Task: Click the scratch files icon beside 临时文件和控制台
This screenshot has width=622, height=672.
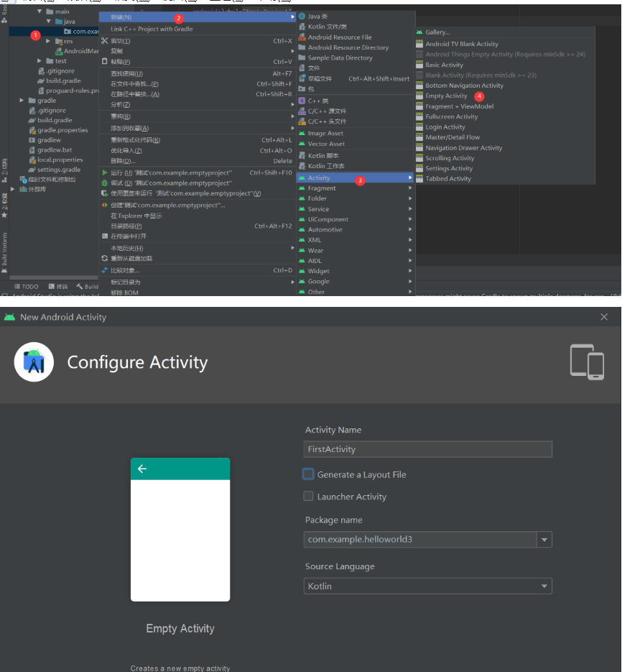Action: click(x=24, y=180)
